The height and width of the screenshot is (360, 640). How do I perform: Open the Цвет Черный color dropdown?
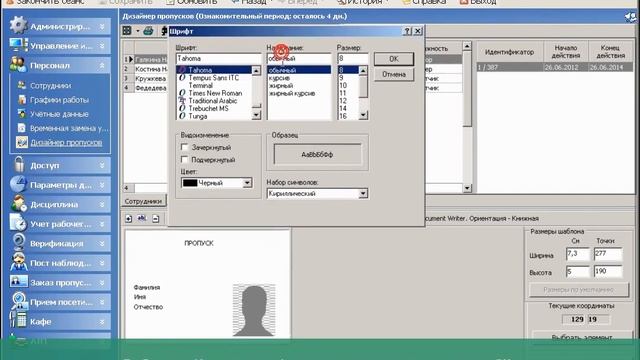[x=247, y=183]
